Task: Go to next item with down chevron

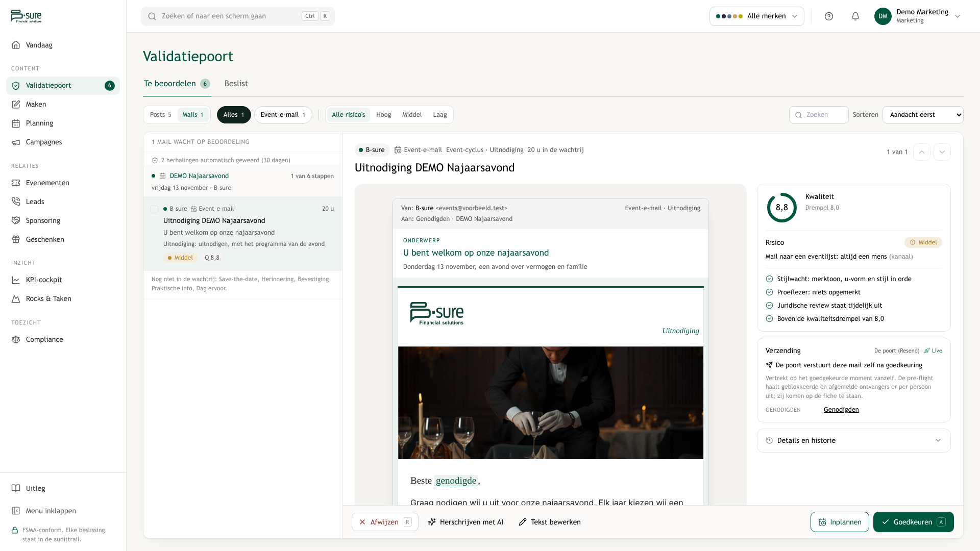Action: (942, 152)
